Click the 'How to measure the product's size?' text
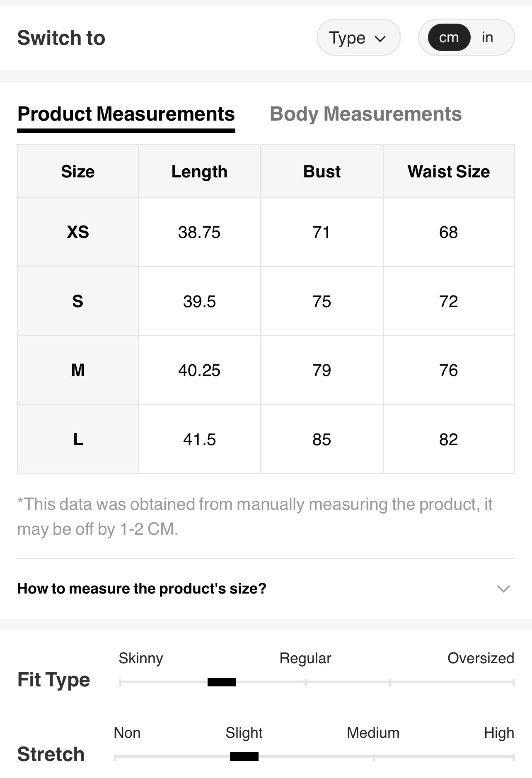The width and height of the screenshot is (532, 778). tap(142, 589)
